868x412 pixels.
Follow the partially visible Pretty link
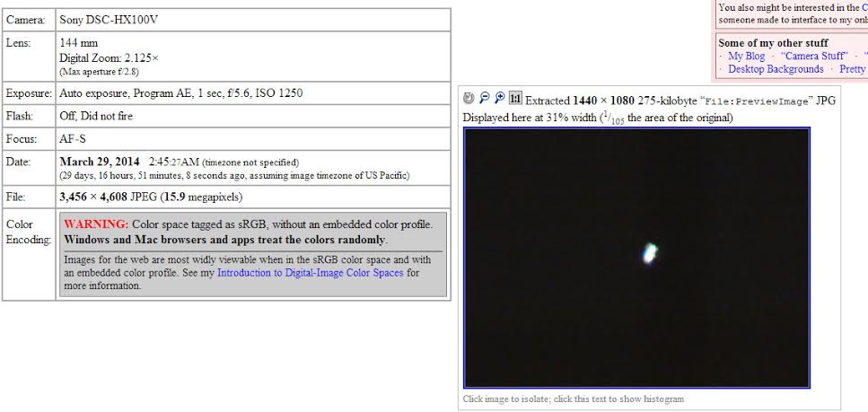point(852,69)
